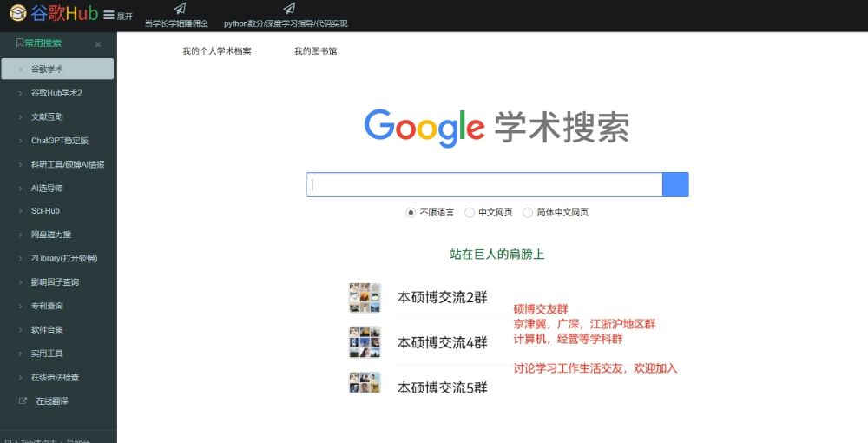The width and height of the screenshot is (868, 443).
Task: Click paper plane icon above 当学长学姐赚佣金
Action: tap(180, 9)
